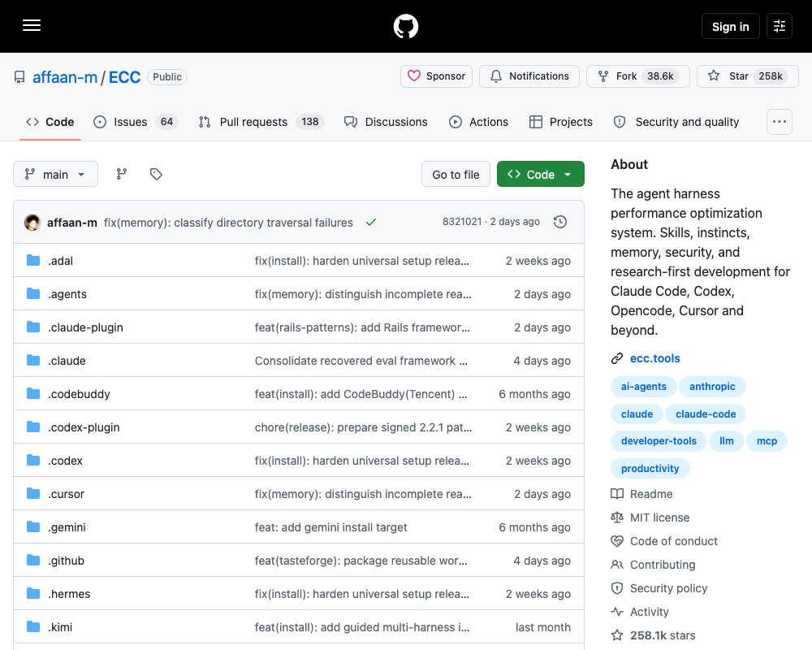The width and height of the screenshot is (812, 650).
Task: Open the ECC repository name link
Action: click(124, 77)
